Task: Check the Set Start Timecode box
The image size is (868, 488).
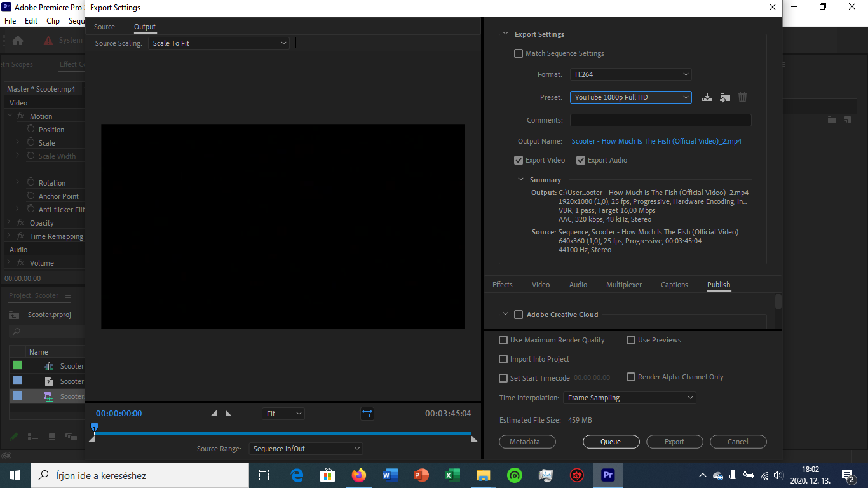Action: pyautogui.click(x=503, y=378)
